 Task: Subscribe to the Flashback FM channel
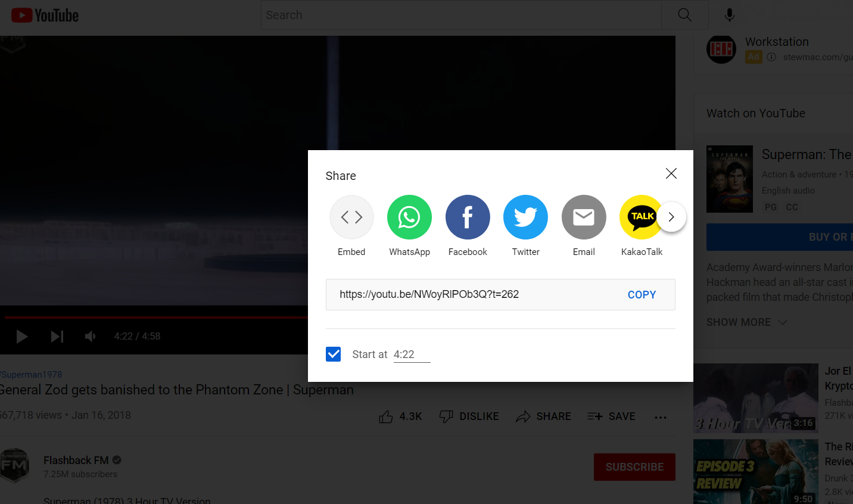[x=634, y=467]
